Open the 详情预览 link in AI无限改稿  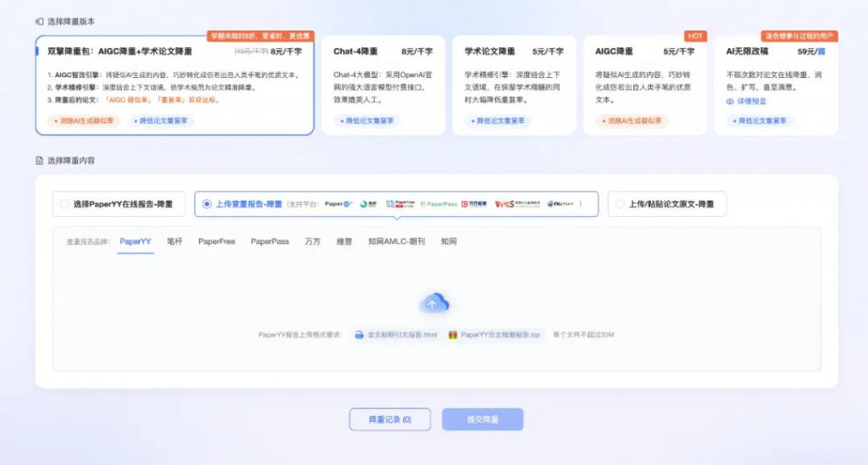[x=751, y=101]
